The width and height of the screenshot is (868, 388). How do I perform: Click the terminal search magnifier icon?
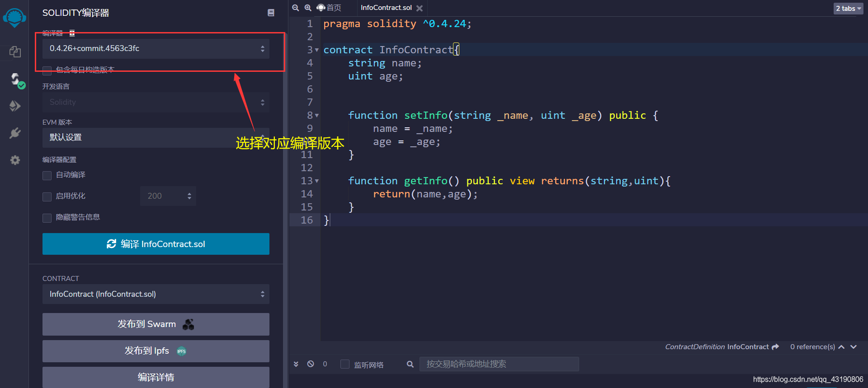point(410,364)
